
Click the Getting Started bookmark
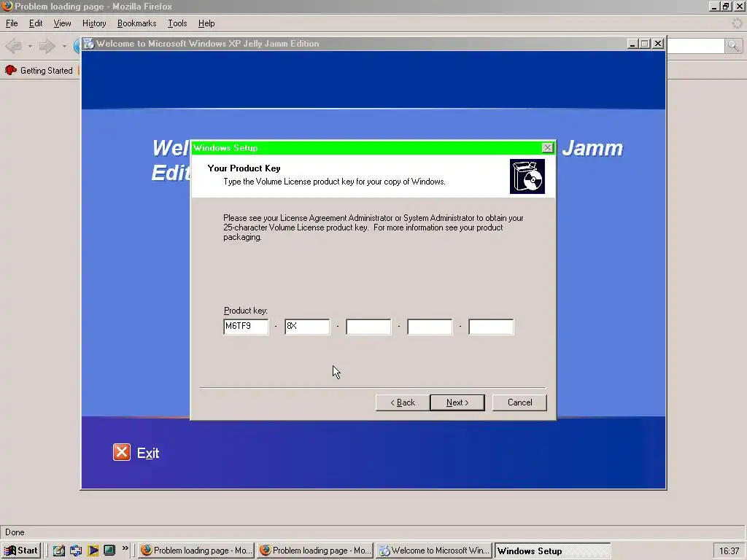(39, 71)
